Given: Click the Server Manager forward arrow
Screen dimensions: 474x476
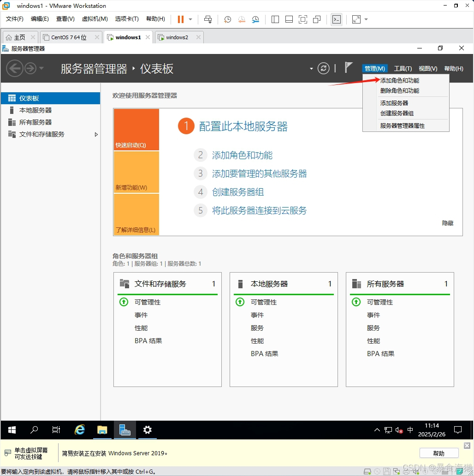Looking at the screenshot, I should tap(30, 68).
